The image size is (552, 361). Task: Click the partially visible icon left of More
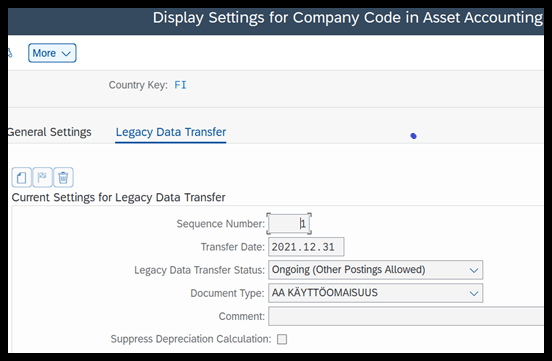pos(10,53)
